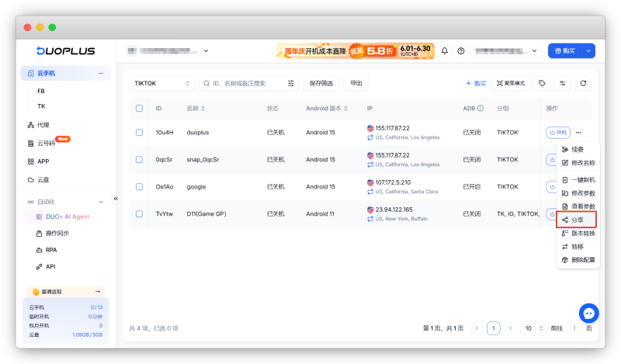
Task: Open the tag management icon
Action: 542,83
